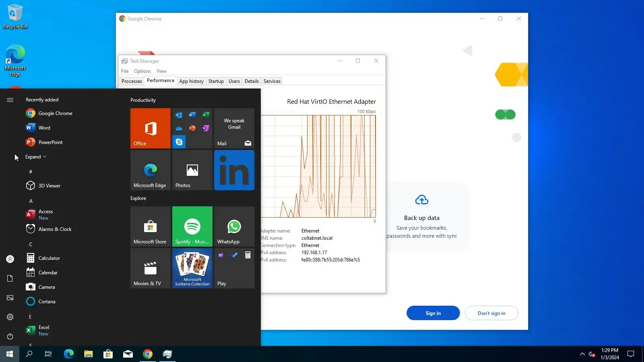644x362 pixels.
Task: Open the Photos tile
Action: [192, 170]
